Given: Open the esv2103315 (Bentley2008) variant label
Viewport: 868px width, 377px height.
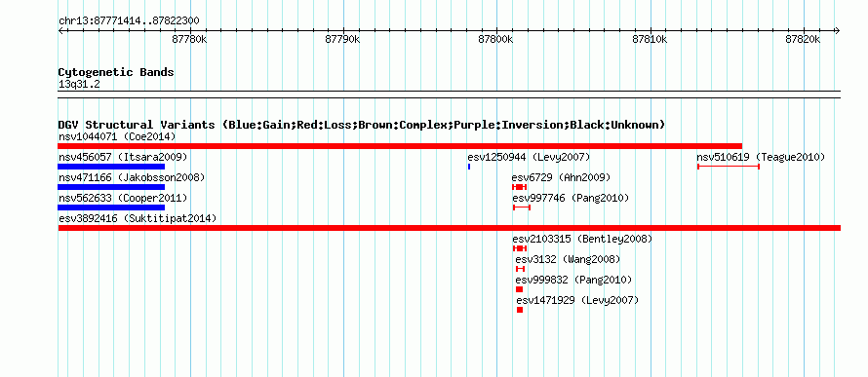Looking at the screenshot, I should click(x=582, y=239).
